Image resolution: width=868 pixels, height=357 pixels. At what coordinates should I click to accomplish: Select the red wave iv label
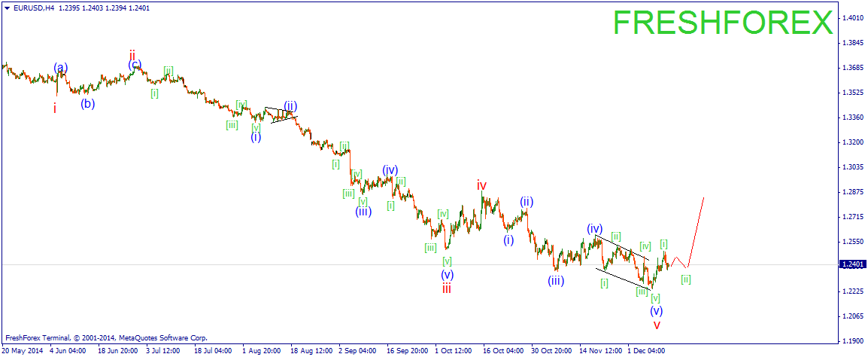481,185
